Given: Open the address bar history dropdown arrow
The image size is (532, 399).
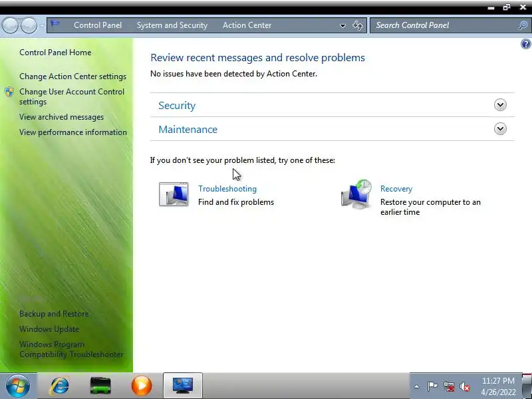Looking at the screenshot, I should point(342,25).
